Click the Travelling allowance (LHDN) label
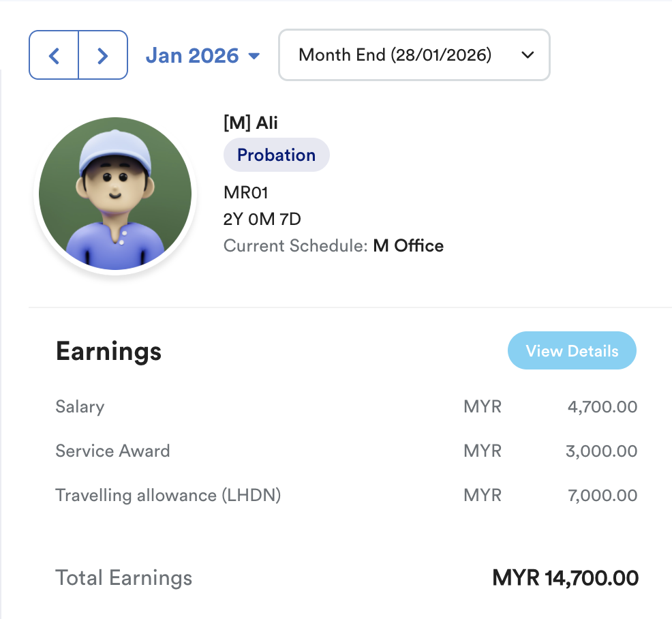Image resolution: width=672 pixels, height=619 pixels. [168, 496]
